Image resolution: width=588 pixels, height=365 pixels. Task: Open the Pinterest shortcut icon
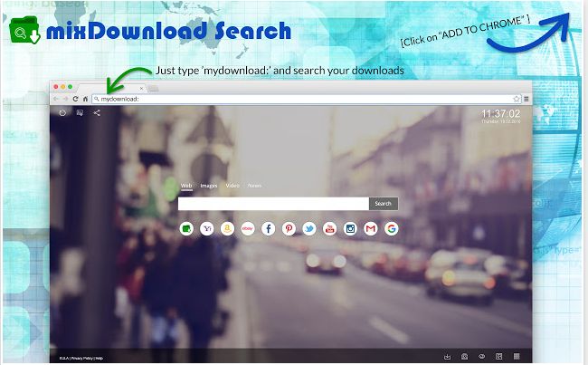point(289,228)
